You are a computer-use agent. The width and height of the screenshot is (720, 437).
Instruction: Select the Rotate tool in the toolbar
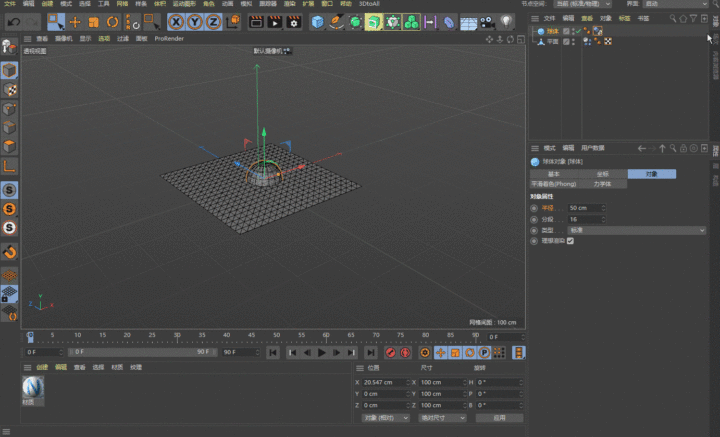[x=112, y=21]
